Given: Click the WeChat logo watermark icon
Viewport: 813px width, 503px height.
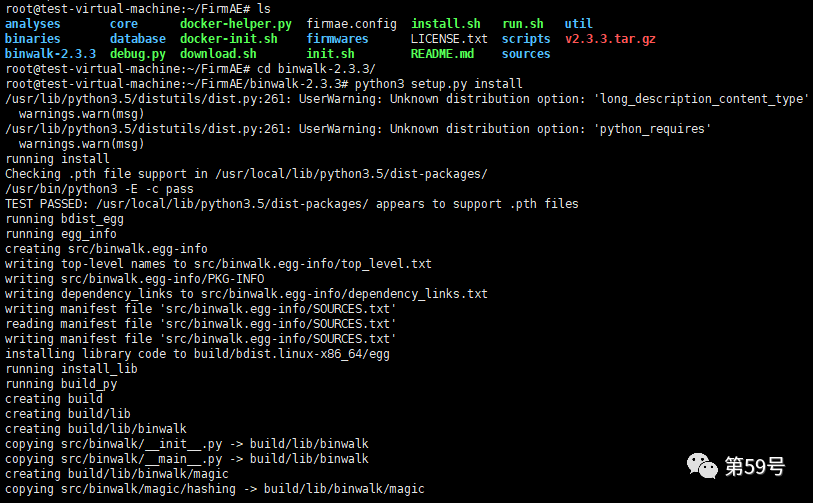Looking at the screenshot, I should point(700,466).
